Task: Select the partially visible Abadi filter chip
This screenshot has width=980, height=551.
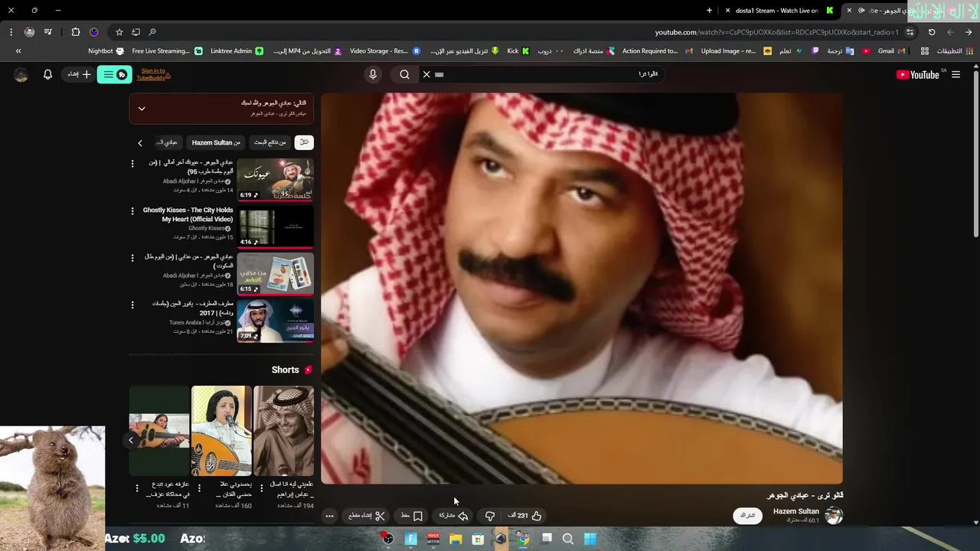Action: tap(167, 142)
